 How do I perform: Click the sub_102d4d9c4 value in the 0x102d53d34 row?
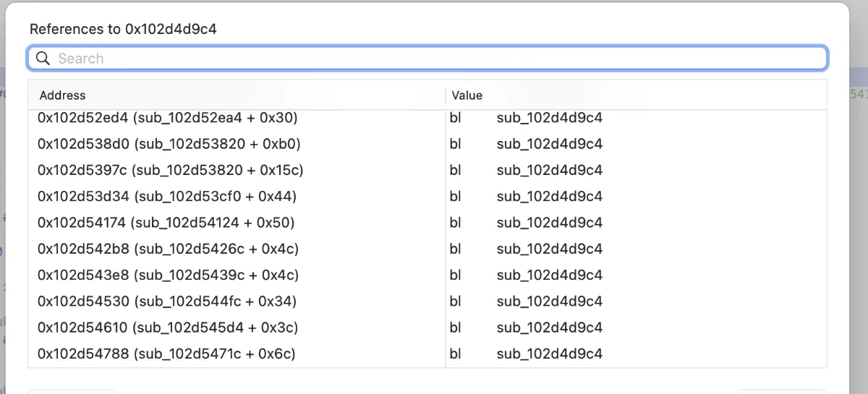[x=550, y=196]
